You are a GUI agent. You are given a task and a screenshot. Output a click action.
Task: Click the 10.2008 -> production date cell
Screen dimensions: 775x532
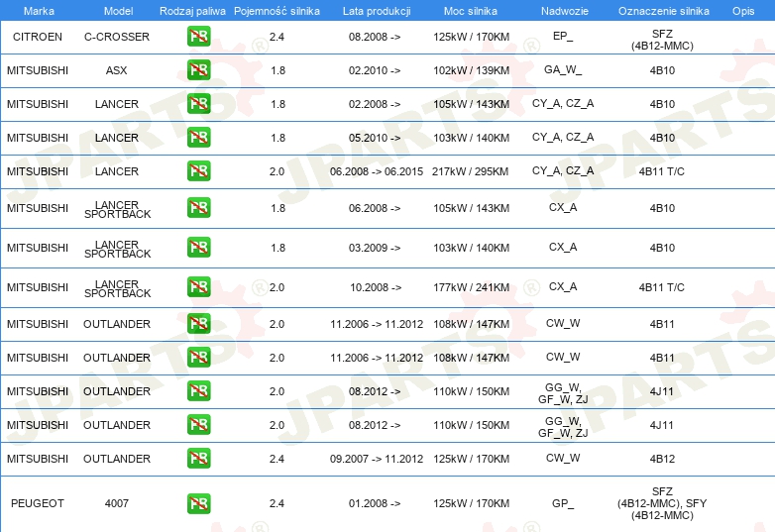pos(376,287)
